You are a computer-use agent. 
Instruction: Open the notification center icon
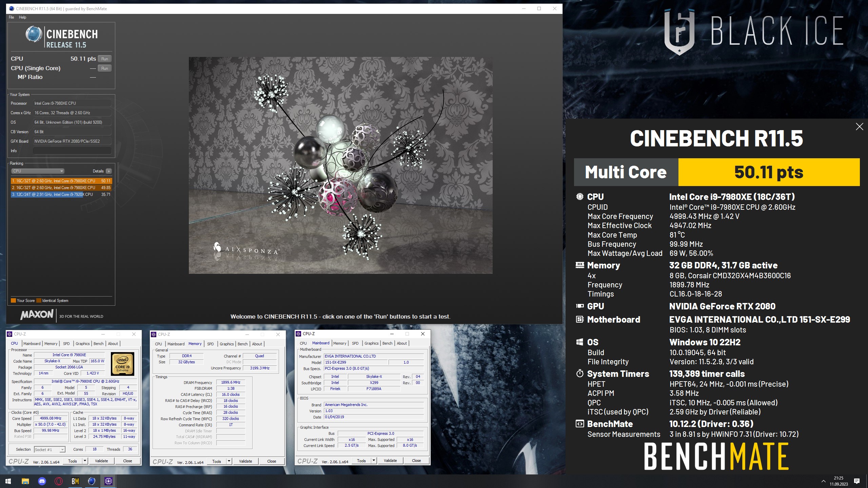point(857,481)
